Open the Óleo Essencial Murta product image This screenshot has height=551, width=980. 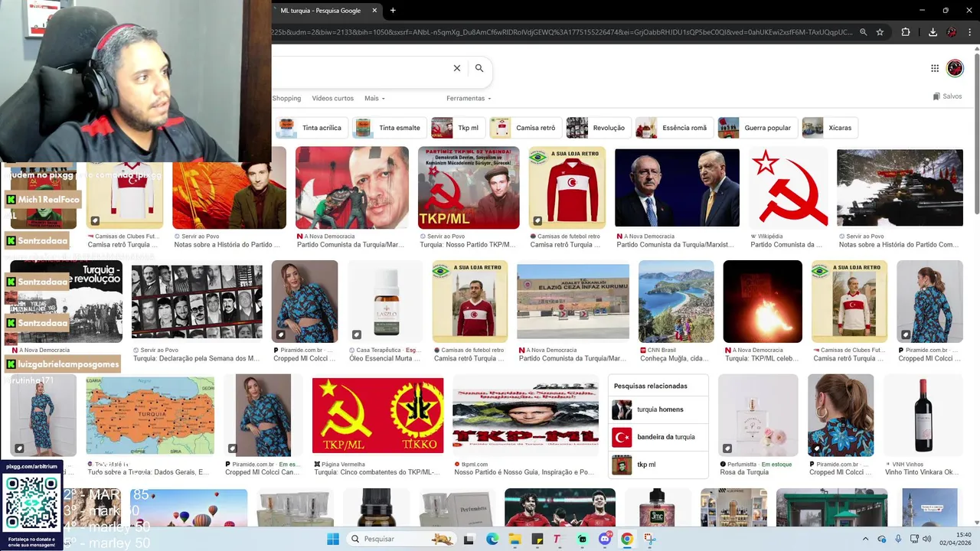point(386,302)
